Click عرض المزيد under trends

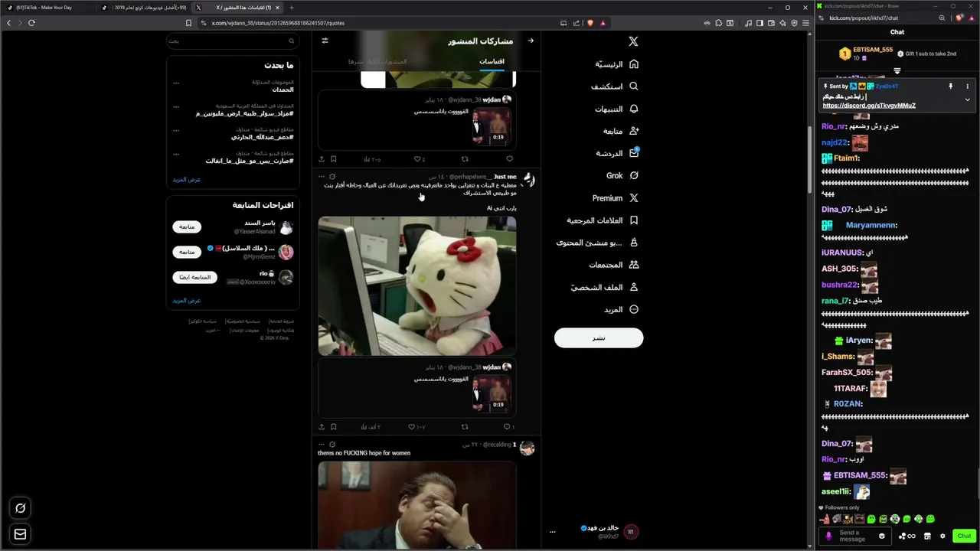pos(186,180)
